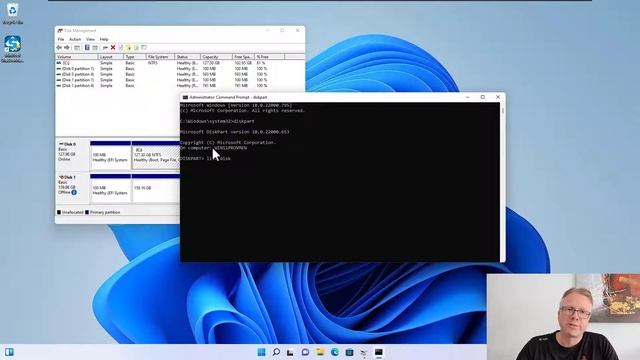Click the presenter webcam video overlay

click(563, 317)
